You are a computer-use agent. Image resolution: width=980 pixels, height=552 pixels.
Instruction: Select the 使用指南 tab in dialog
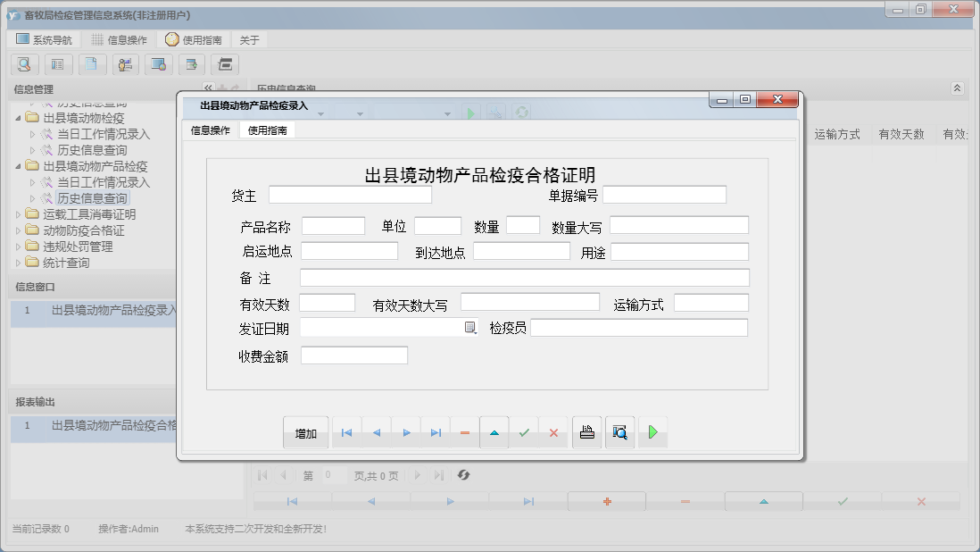pyautogui.click(x=268, y=130)
